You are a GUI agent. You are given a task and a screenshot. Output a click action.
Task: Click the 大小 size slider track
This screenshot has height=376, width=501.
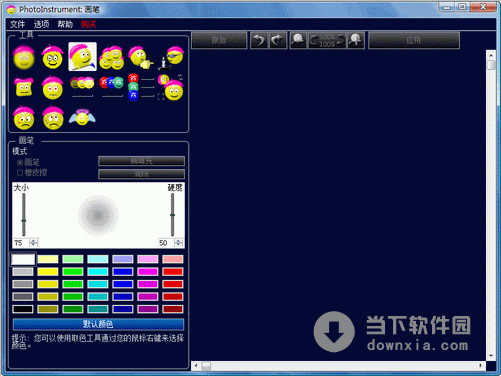pos(24,214)
